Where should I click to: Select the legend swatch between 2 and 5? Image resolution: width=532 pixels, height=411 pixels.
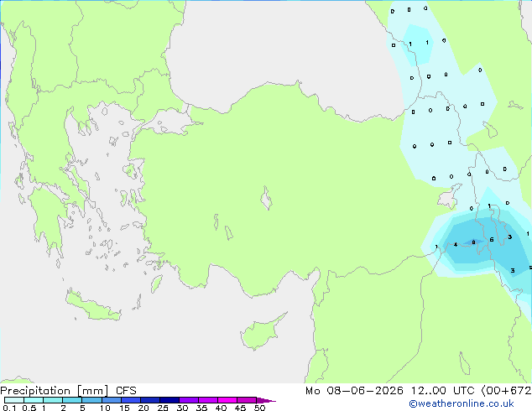(x=72, y=400)
